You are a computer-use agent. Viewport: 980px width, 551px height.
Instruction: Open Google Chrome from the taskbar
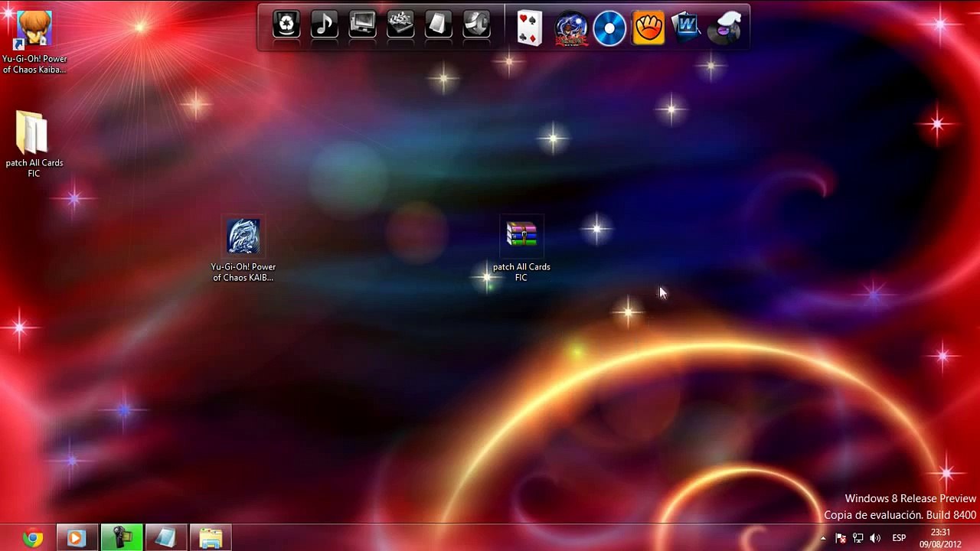(x=32, y=538)
